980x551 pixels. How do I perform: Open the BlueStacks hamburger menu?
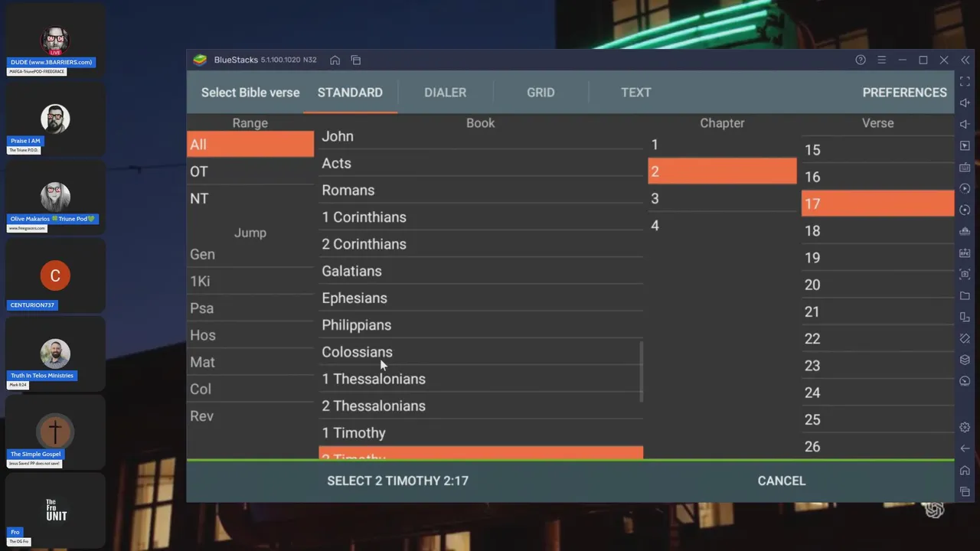[x=881, y=60]
